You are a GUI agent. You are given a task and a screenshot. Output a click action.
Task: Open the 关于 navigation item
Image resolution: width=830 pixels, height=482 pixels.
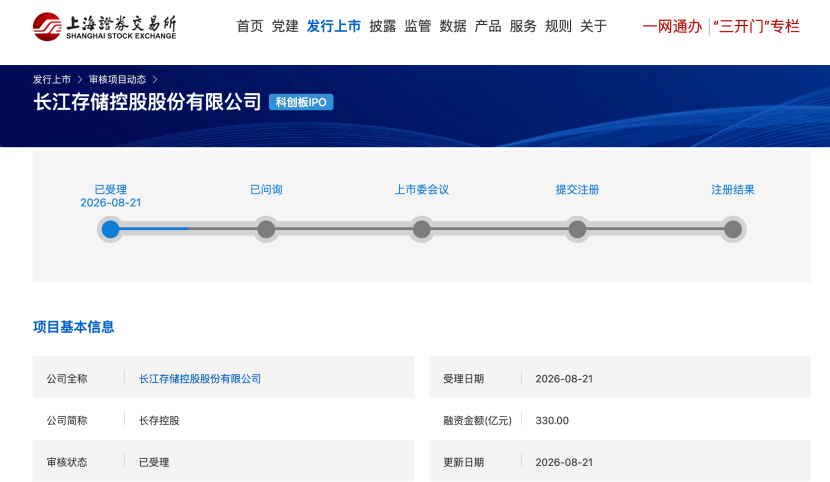593,26
